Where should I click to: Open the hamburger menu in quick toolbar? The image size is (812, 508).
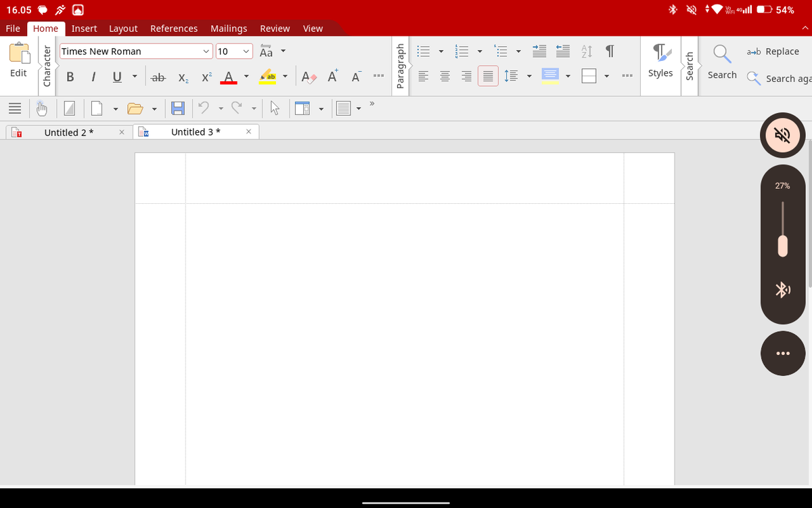tap(16, 108)
